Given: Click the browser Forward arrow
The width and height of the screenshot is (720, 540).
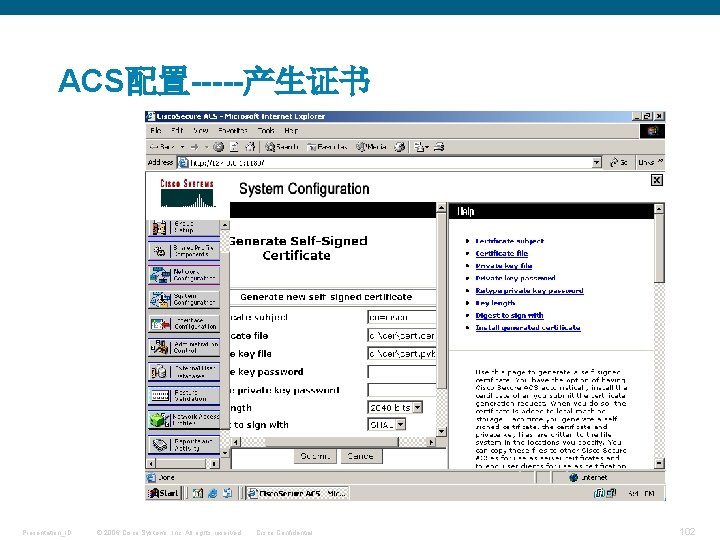Looking at the screenshot, I should coord(194,147).
